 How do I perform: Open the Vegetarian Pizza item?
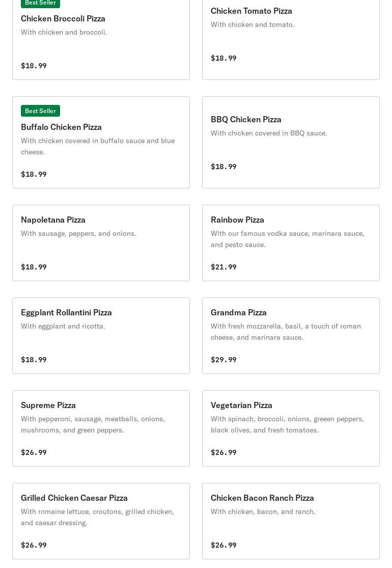tap(291, 428)
